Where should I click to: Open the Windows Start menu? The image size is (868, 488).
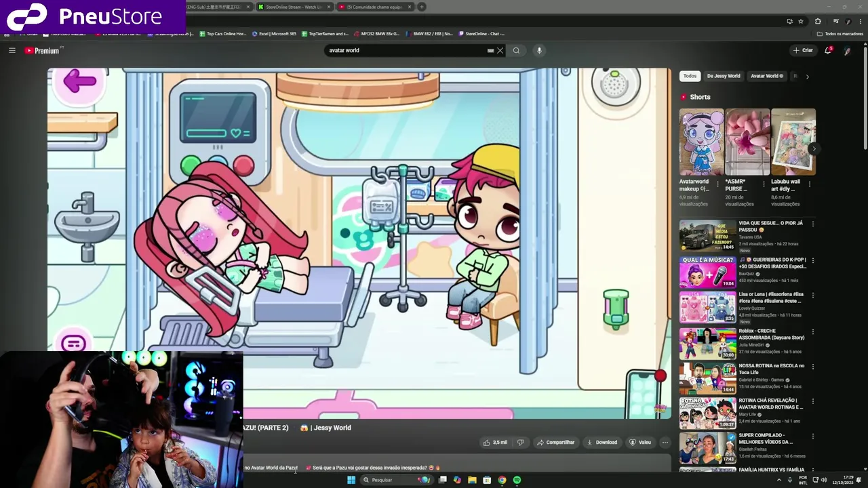tap(351, 480)
